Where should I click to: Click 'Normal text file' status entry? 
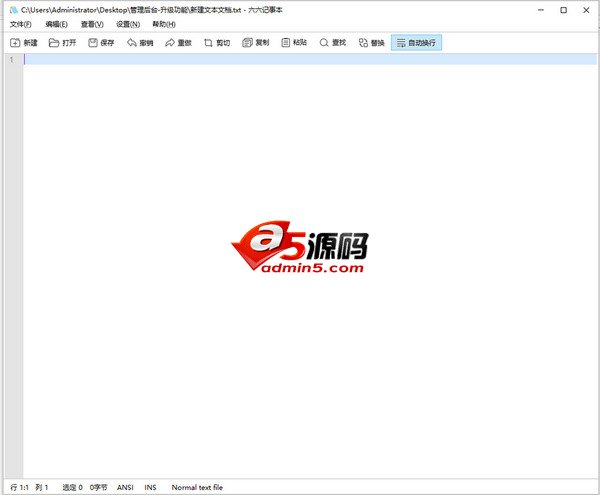197,487
